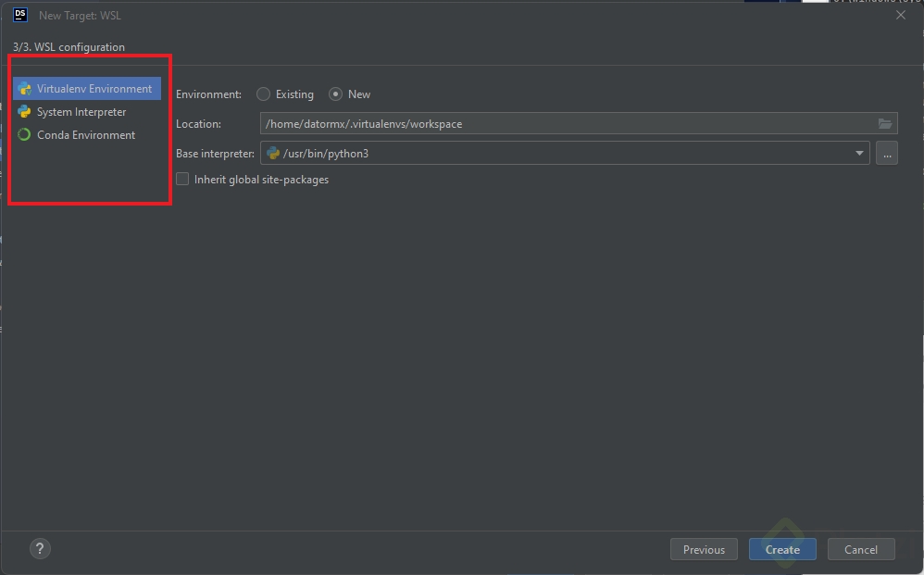Enable Inherit global site-packages checkbox
Screen dimensions: 924x575
(182, 179)
